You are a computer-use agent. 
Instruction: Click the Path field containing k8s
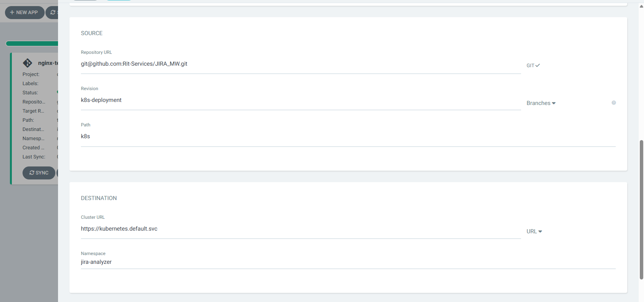[x=348, y=137]
